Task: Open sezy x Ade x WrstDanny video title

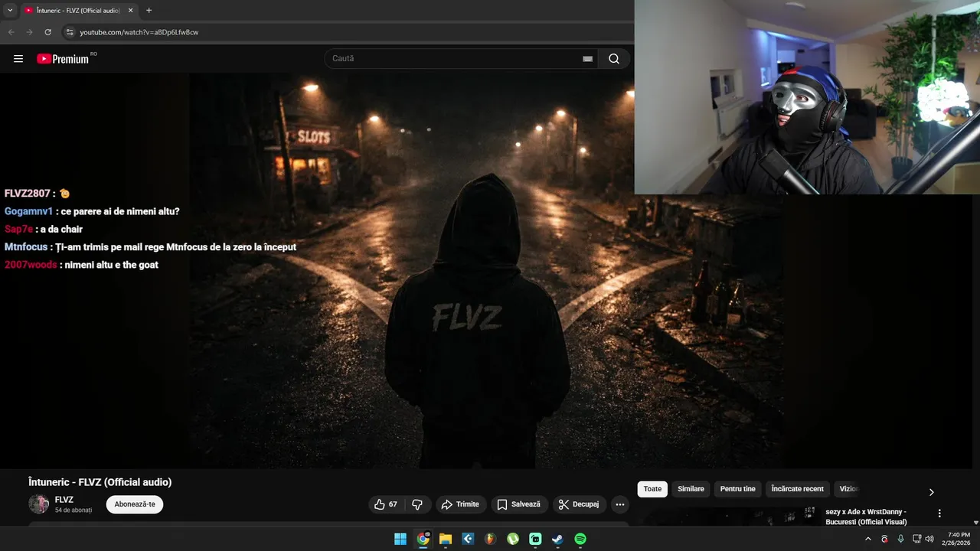Action: pyautogui.click(x=866, y=517)
